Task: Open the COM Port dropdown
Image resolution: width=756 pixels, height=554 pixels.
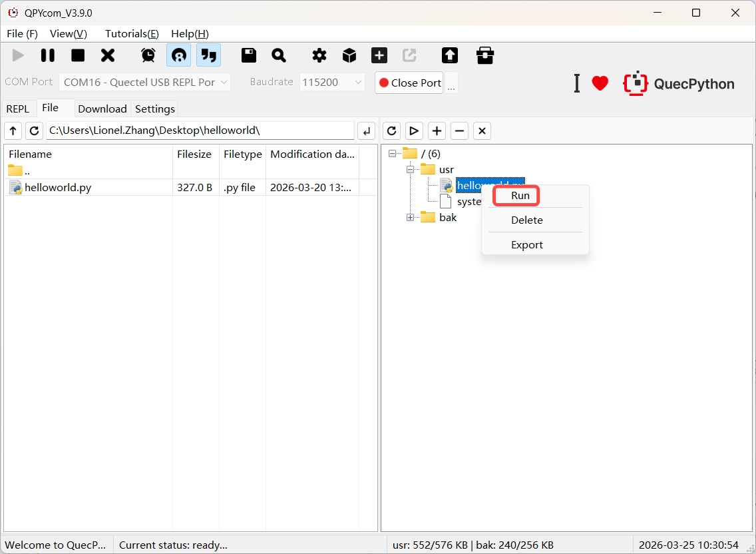Action: pos(144,83)
